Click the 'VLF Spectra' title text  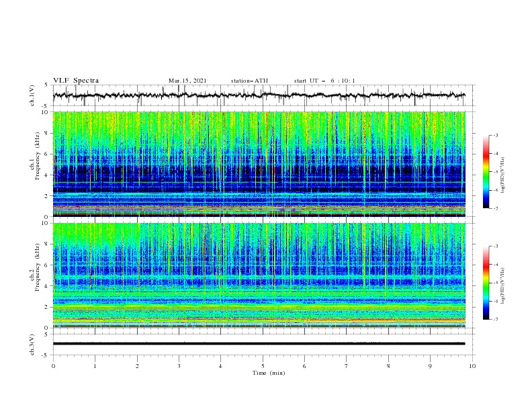coord(76,81)
